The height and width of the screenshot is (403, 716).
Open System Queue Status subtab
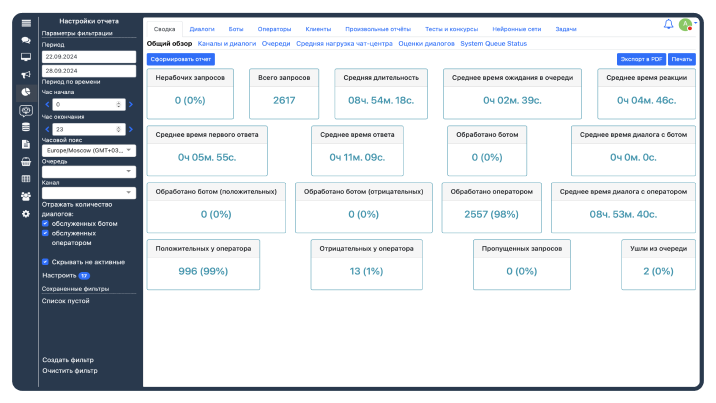(x=494, y=44)
